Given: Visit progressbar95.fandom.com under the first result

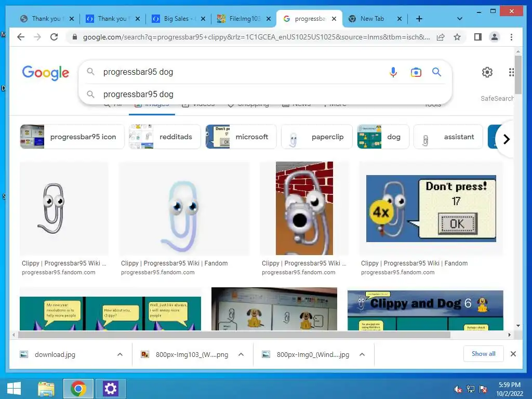Looking at the screenshot, I should [x=58, y=272].
